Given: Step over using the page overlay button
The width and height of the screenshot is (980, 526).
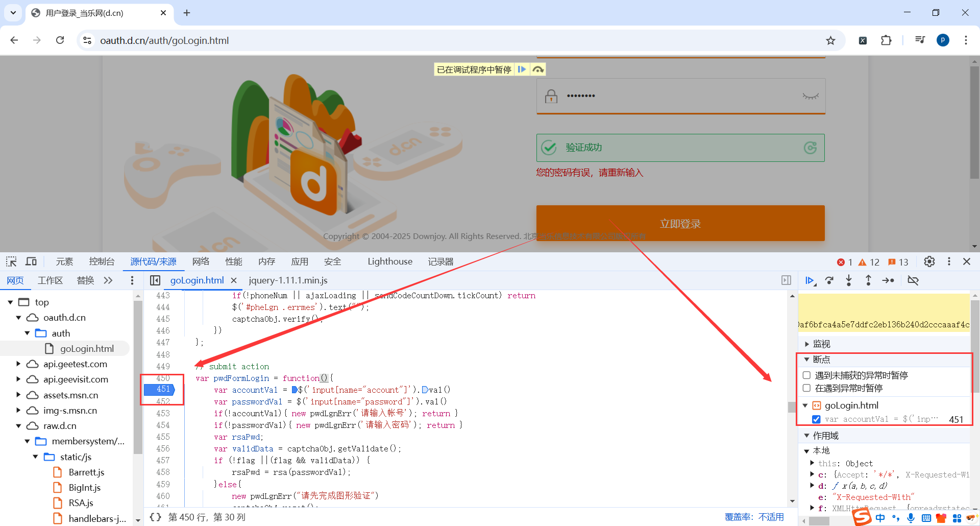Looking at the screenshot, I should point(538,69).
